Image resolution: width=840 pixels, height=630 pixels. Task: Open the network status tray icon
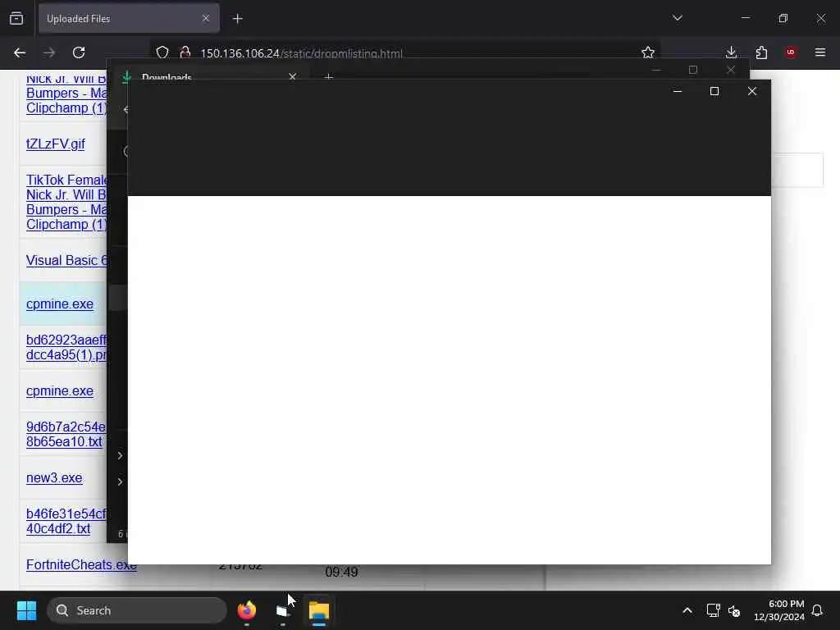click(713, 610)
